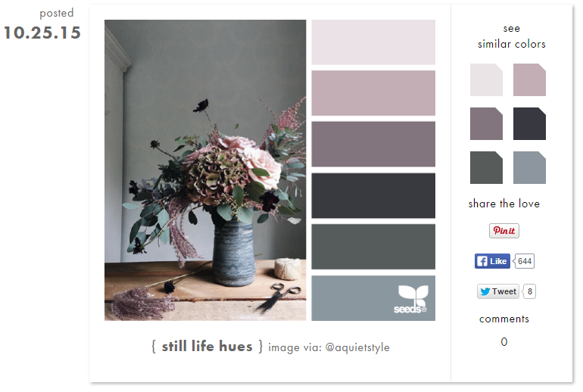Open the tweet count bubble showing 8
Viewport: 583px width, 392px height.
pyautogui.click(x=529, y=291)
